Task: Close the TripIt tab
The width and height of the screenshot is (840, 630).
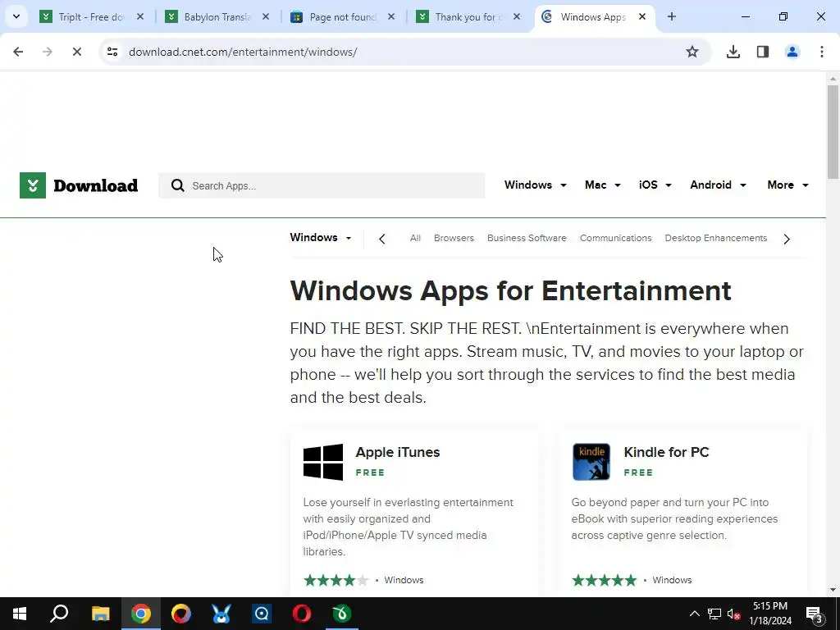Action: (140, 16)
